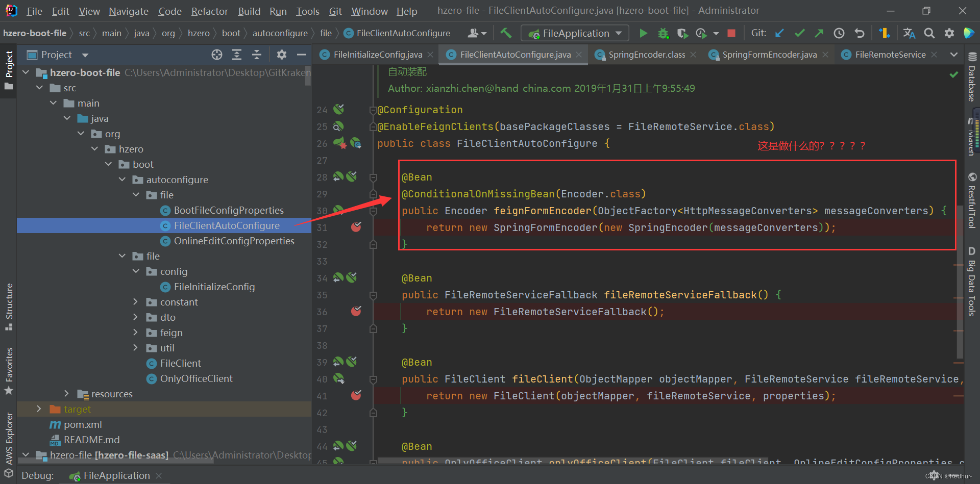Expand the target folder

(39, 409)
